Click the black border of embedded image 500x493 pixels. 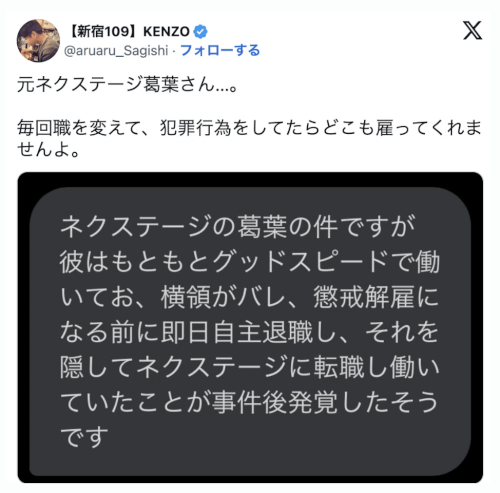point(250,179)
